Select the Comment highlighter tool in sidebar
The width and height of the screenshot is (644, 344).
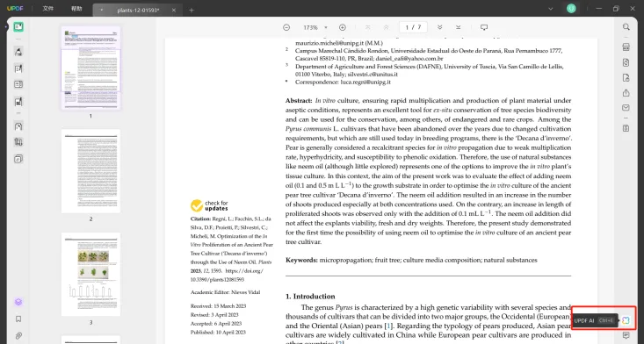click(18, 52)
